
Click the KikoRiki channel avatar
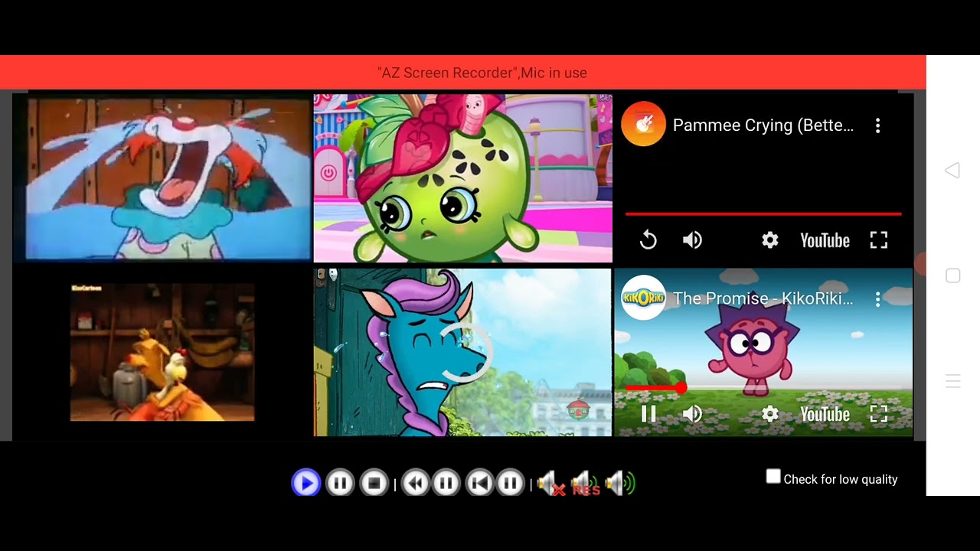pos(643,298)
